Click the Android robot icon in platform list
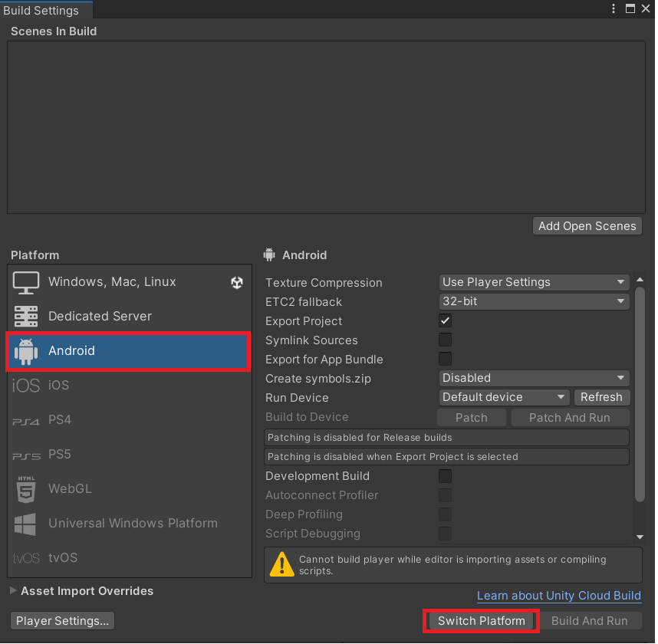The image size is (658, 644). 26,351
